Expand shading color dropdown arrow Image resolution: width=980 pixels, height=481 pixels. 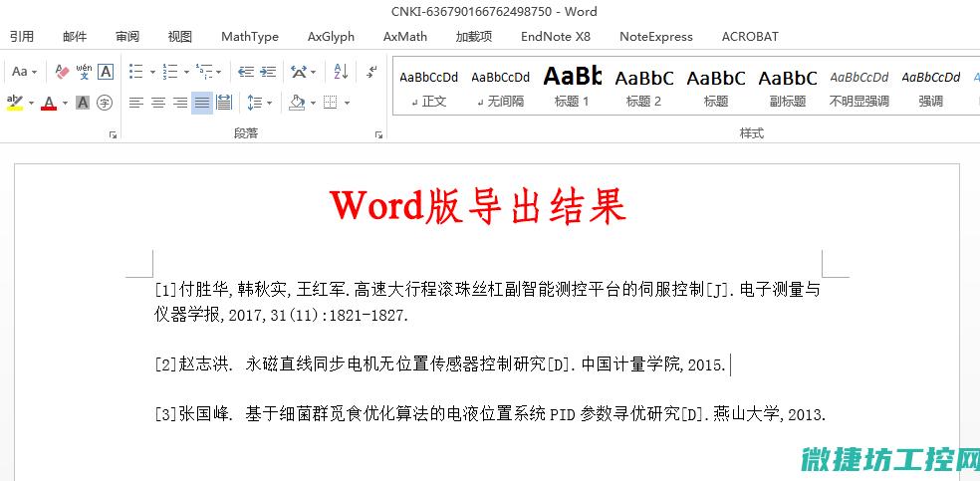(x=313, y=104)
